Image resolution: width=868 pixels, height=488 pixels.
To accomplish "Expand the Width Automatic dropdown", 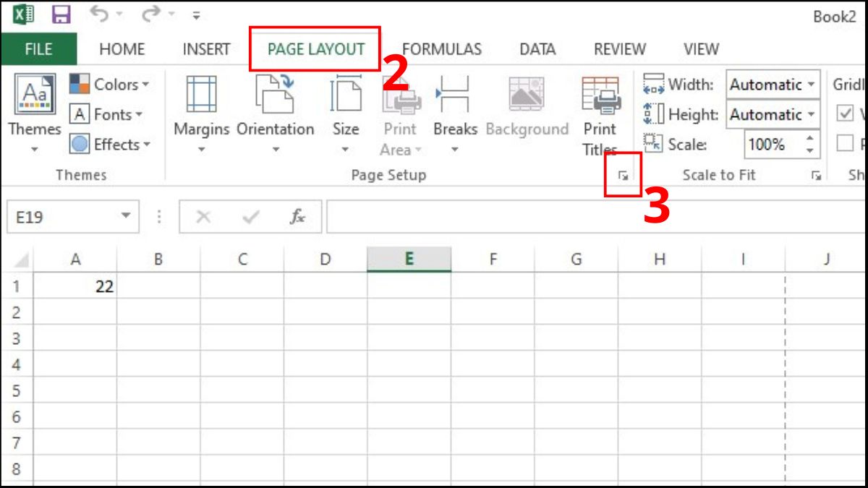I will (x=812, y=85).
